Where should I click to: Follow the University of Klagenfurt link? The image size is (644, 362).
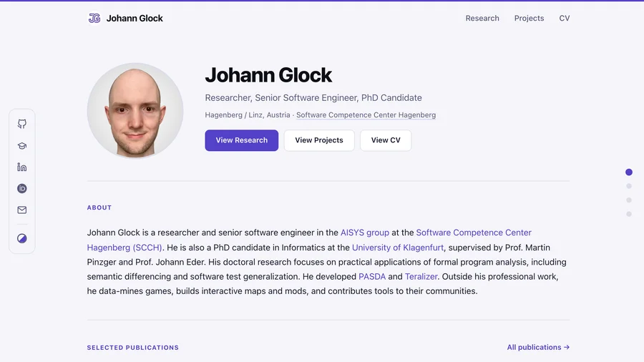coord(398,248)
